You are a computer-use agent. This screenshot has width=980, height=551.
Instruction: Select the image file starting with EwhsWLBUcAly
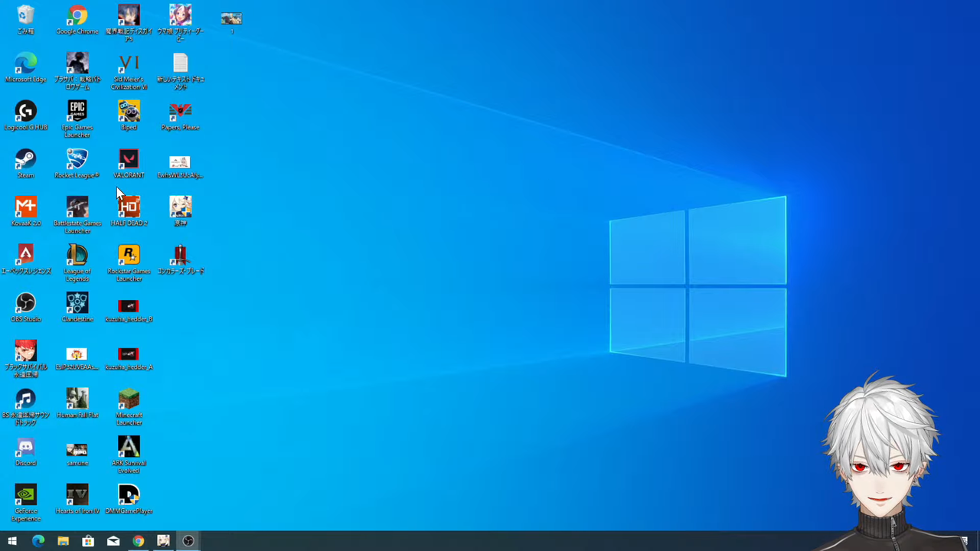point(181,167)
